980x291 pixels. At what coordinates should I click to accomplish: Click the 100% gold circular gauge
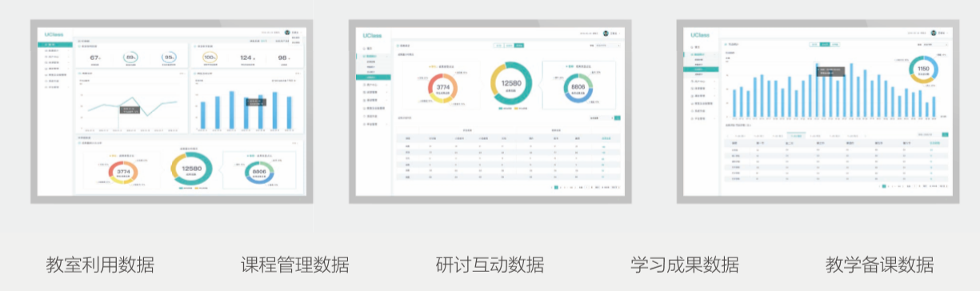coord(210,58)
